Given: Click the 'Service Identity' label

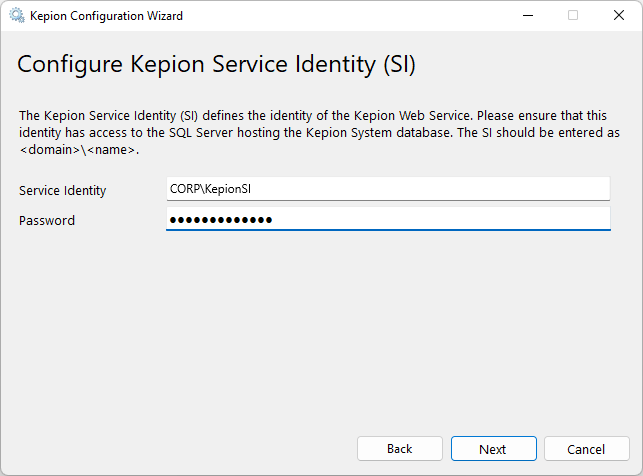Looking at the screenshot, I should [x=63, y=191].
